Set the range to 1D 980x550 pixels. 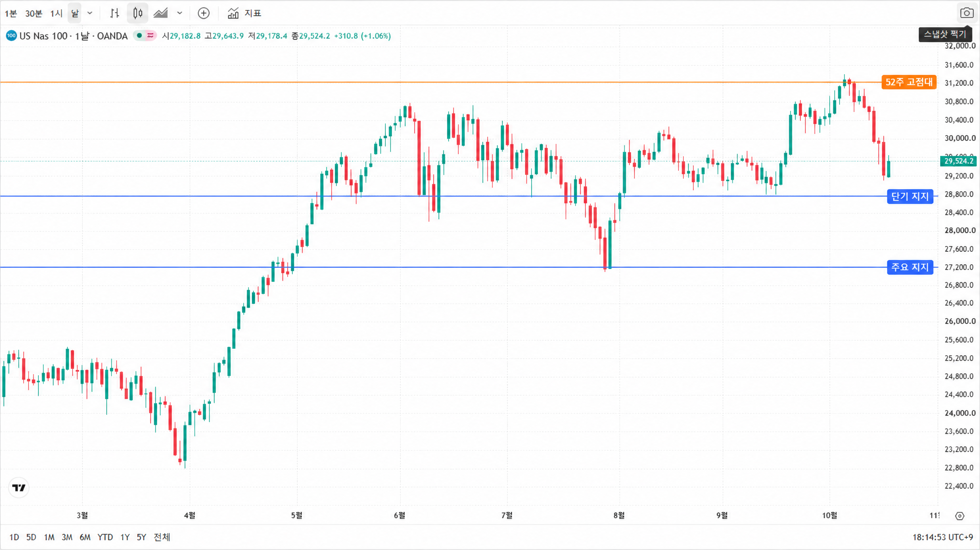pyautogui.click(x=14, y=537)
